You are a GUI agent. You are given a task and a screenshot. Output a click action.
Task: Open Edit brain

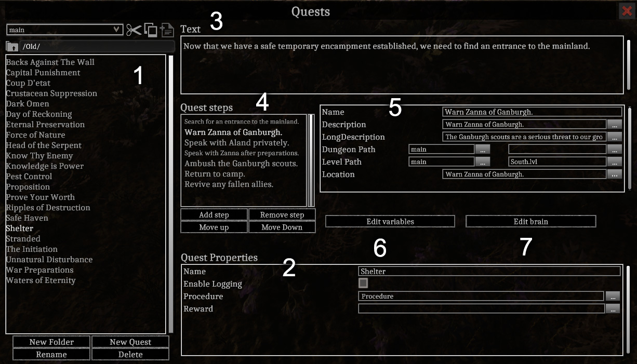coord(531,222)
